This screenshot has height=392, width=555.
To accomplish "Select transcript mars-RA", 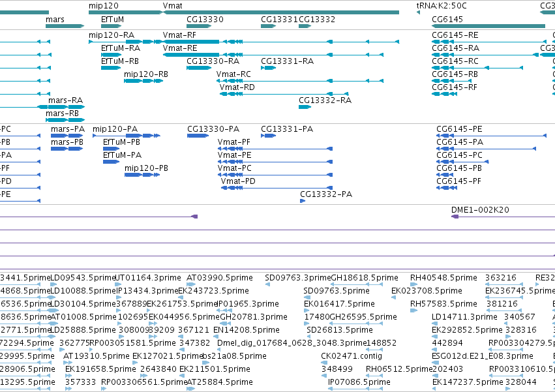I will coord(65,100).
